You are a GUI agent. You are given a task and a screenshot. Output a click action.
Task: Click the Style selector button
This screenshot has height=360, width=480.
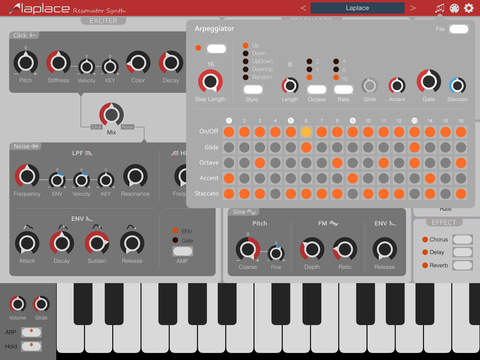click(253, 89)
